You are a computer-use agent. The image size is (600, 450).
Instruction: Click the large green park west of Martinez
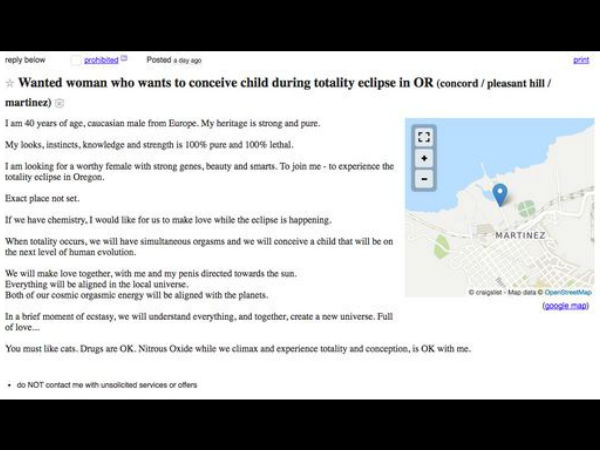coord(442,246)
